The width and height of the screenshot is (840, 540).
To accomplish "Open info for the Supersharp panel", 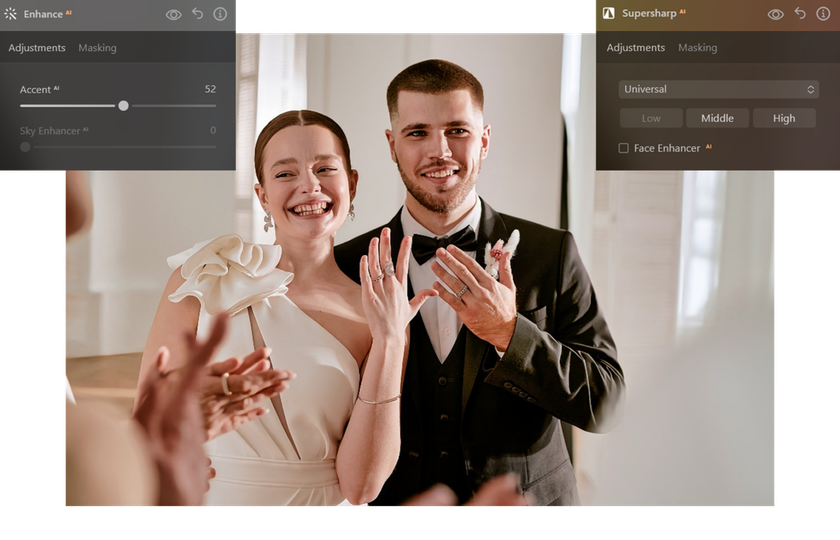I will coord(823,13).
